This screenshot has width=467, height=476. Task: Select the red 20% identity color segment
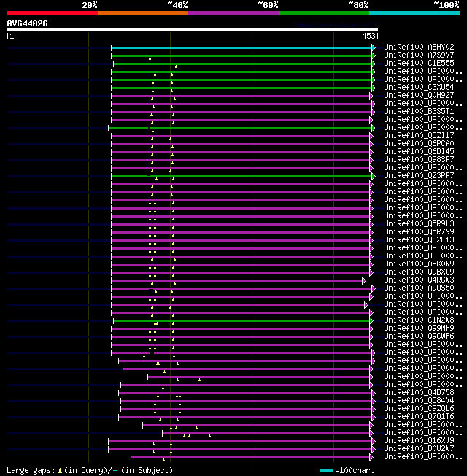tap(53, 13)
